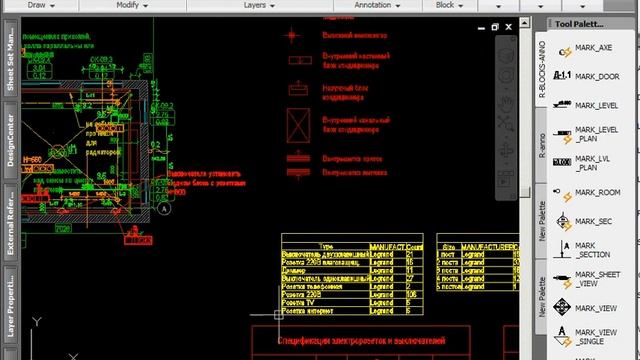640x360 pixels.
Task: Click the vertical scrollbar up arrow
Action: (x=524, y=22)
